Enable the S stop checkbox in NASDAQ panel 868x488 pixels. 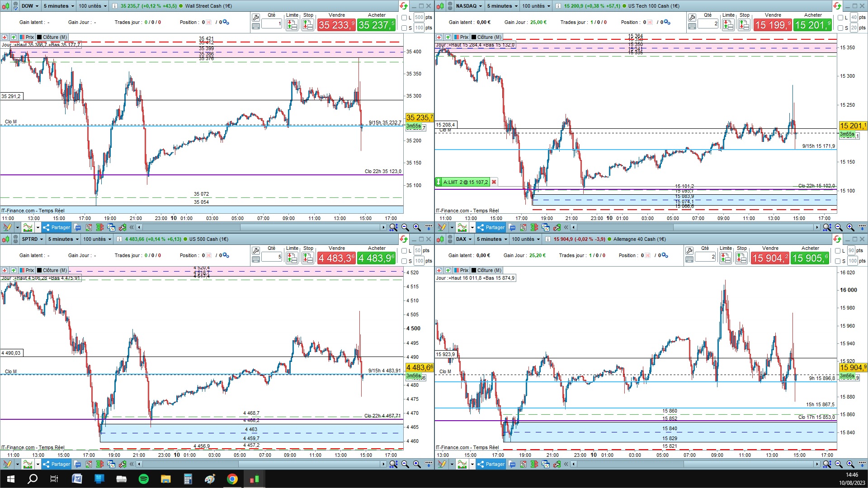click(x=840, y=28)
